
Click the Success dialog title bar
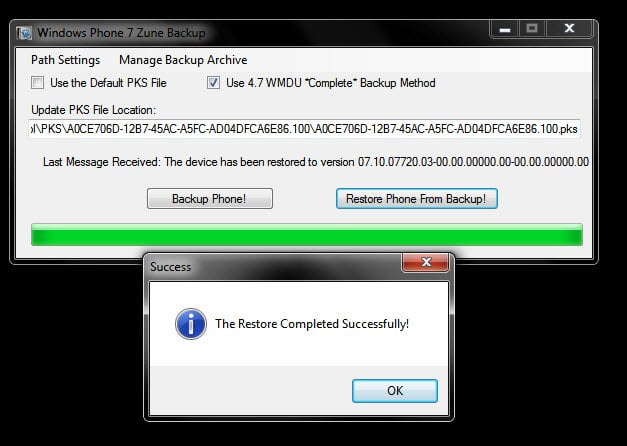pos(274,267)
